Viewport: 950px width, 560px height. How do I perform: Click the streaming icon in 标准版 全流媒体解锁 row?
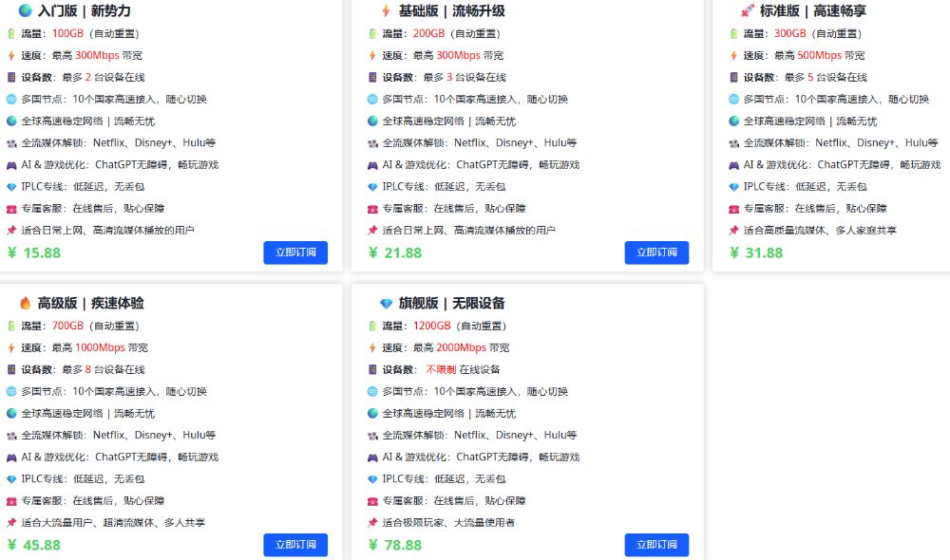733,143
